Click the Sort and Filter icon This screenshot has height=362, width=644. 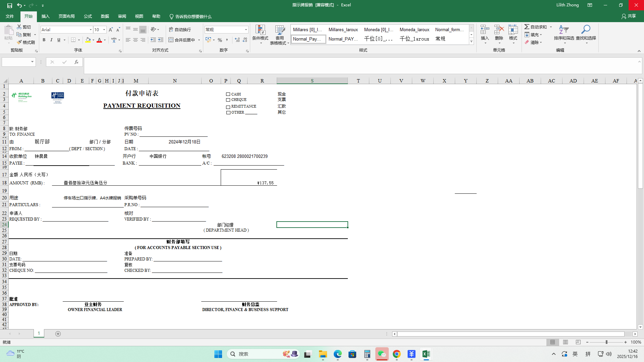pyautogui.click(x=564, y=30)
